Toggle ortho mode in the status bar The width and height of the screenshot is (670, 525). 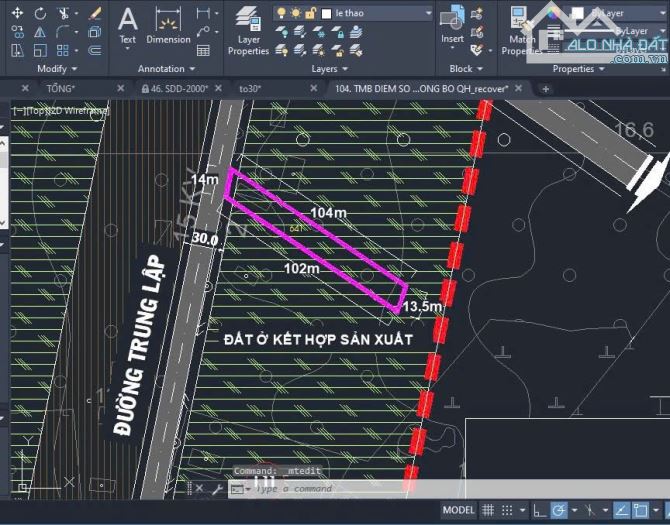point(541,510)
